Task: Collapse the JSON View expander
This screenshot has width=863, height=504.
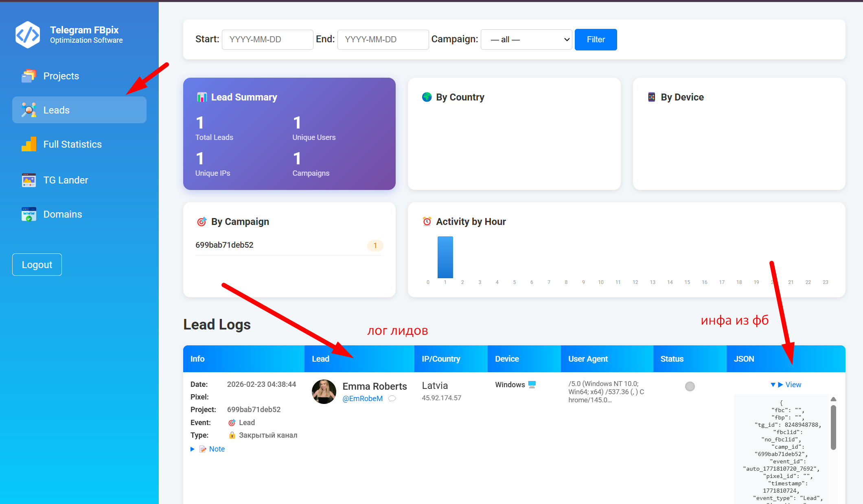Action: [786, 385]
